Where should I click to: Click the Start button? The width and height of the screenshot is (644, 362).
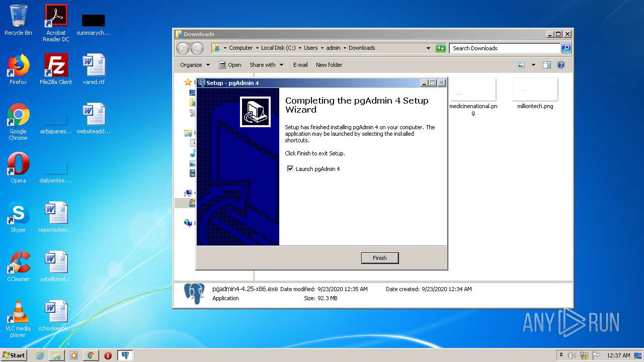click(14, 355)
